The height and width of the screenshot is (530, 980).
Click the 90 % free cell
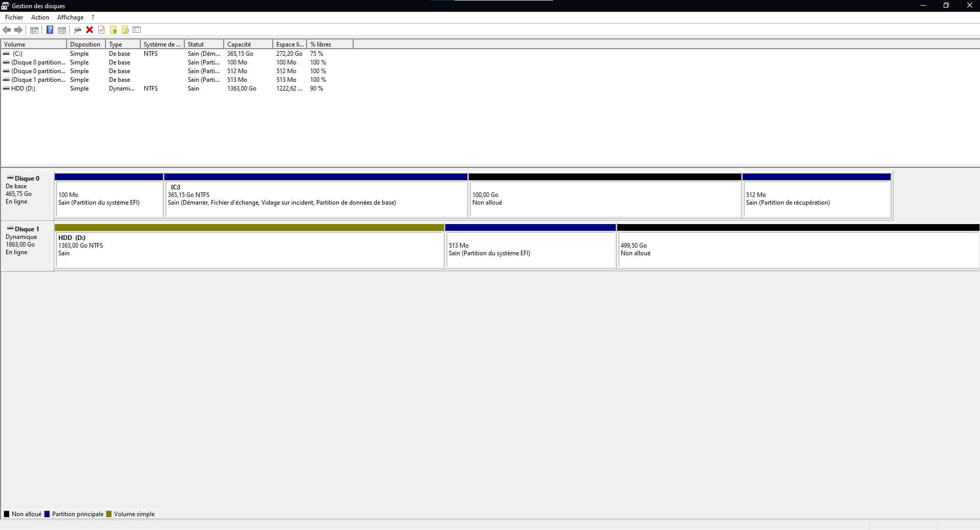pyautogui.click(x=316, y=89)
